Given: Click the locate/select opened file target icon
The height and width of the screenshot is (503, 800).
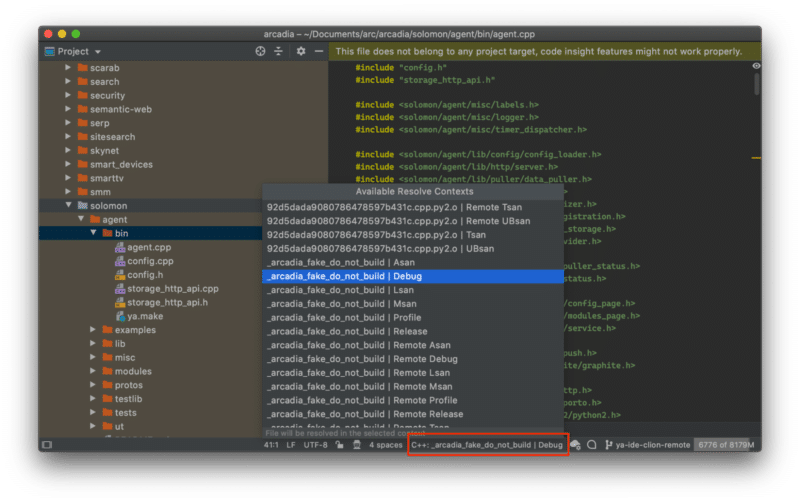Looking at the screenshot, I should [260, 51].
